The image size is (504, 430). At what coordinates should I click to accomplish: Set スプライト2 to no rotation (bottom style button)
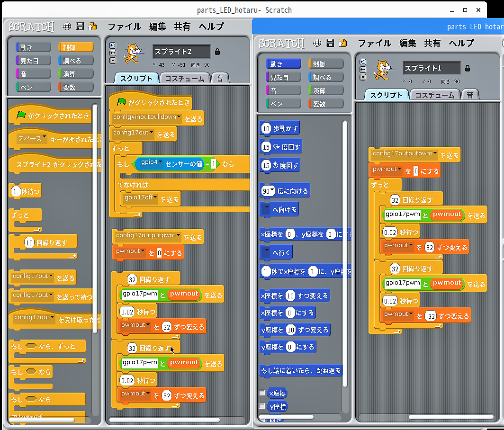pos(113,61)
